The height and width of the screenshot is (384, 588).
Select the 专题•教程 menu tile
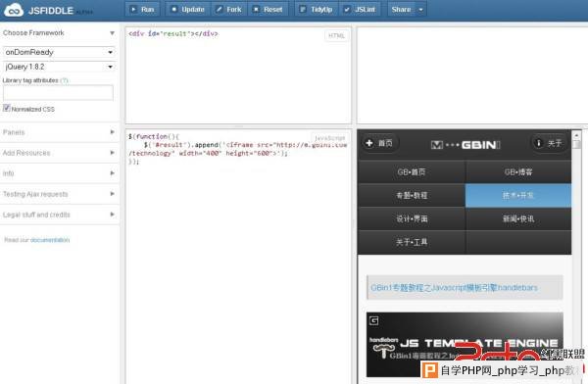[x=412, y=195]
